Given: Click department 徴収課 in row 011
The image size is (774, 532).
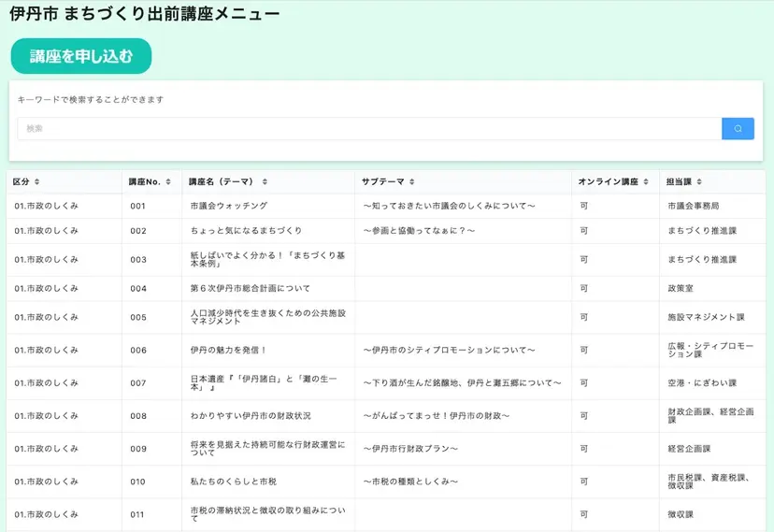Looking at the screenshot, I should coord(681,514).
